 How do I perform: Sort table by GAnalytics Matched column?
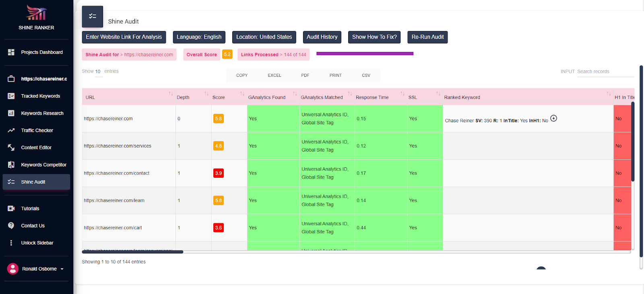click(350, 94)
